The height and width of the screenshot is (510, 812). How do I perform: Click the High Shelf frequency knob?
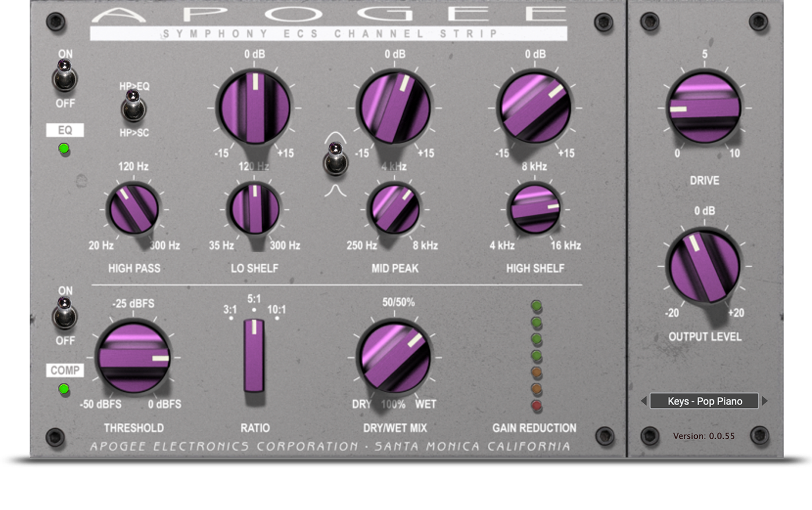534,209
